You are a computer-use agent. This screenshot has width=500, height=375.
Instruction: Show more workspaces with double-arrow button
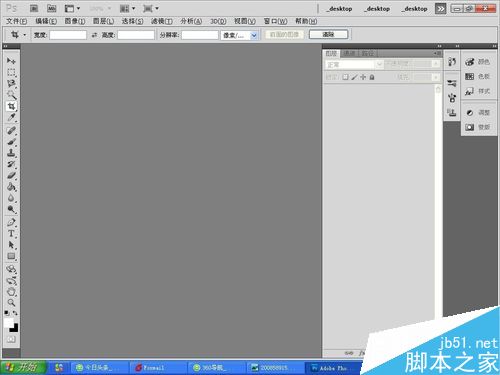[441, 9]
